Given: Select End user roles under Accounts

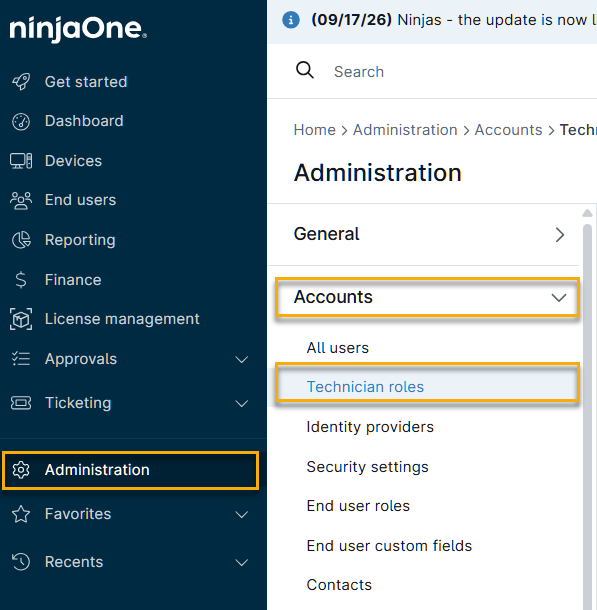Looking at the screenshot, I should (x=358, y=506).
